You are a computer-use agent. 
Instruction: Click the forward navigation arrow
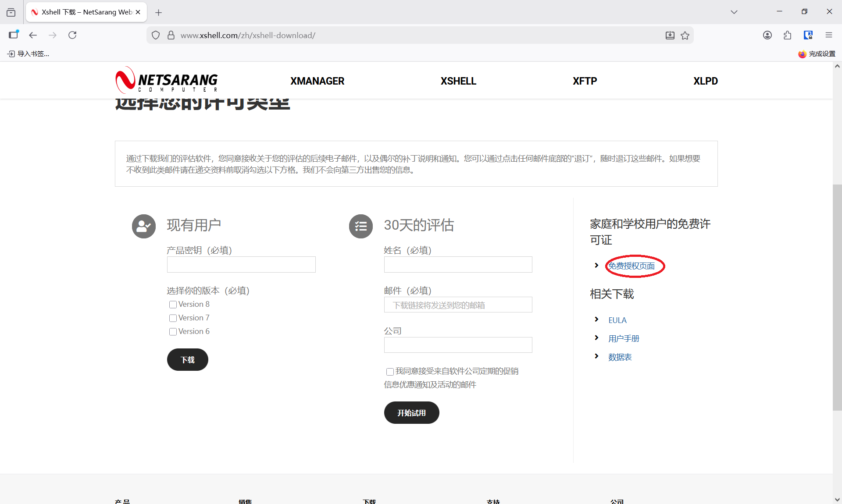53,35
